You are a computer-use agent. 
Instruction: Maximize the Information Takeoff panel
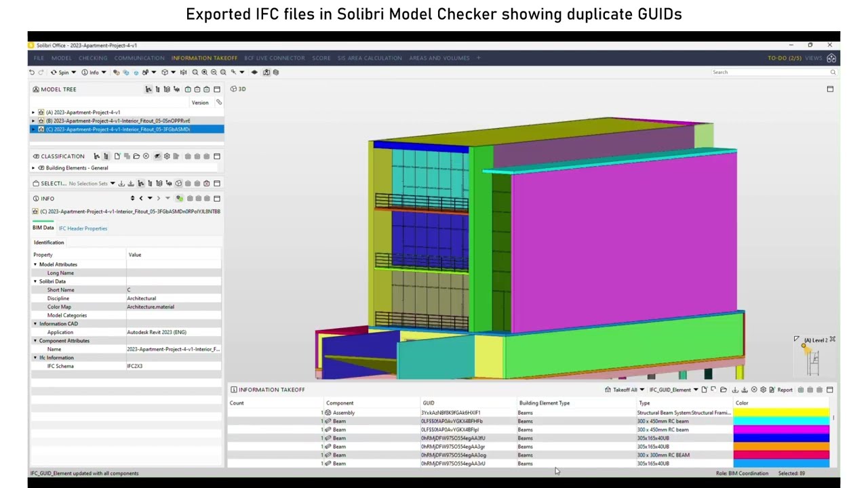point(829,390)
